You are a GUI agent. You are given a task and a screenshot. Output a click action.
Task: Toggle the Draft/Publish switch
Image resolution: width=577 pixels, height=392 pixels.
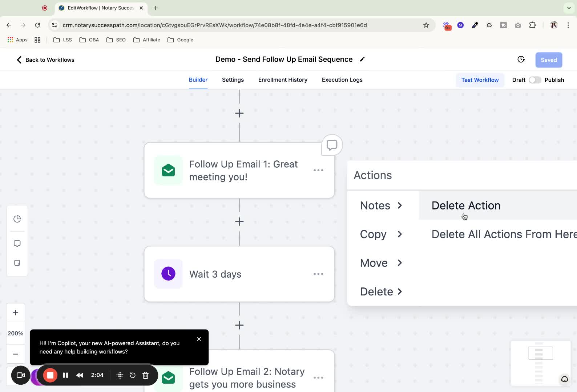535,80
